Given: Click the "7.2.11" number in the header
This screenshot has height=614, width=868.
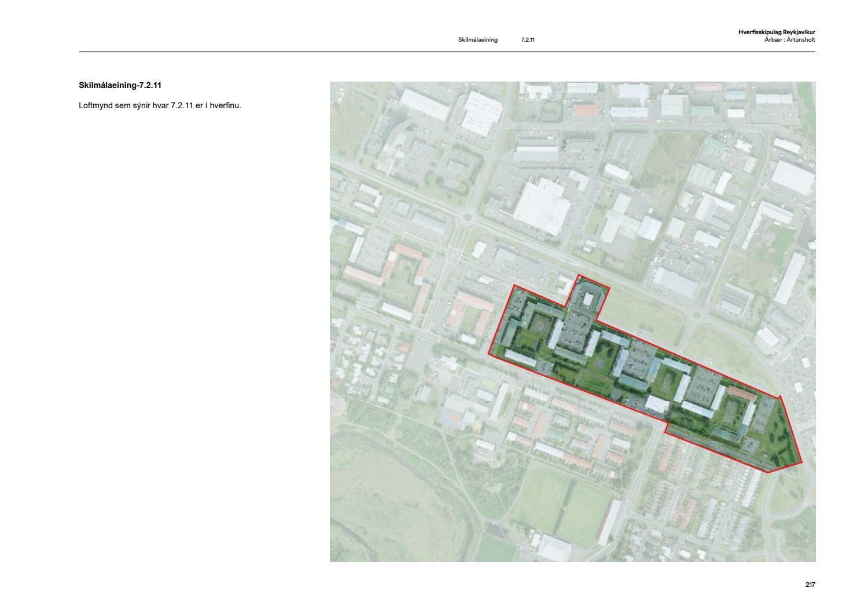Looking at the screenshot, I should [x=527, y=40].
